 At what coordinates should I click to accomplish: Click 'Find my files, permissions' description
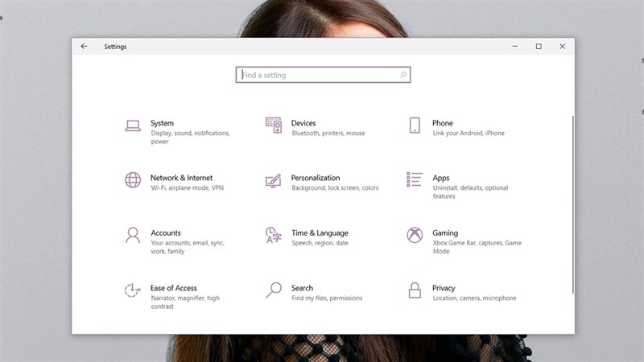coord(327,298)
